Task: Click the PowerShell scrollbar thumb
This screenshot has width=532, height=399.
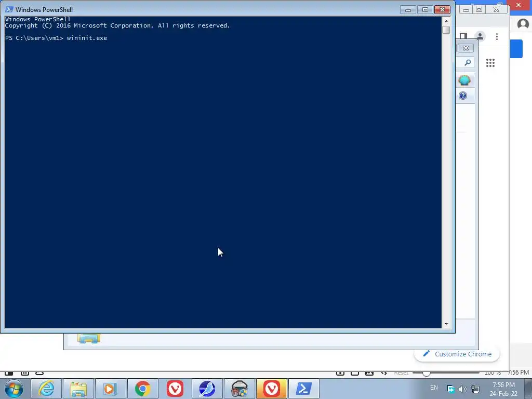Action: tap(446, 30)
